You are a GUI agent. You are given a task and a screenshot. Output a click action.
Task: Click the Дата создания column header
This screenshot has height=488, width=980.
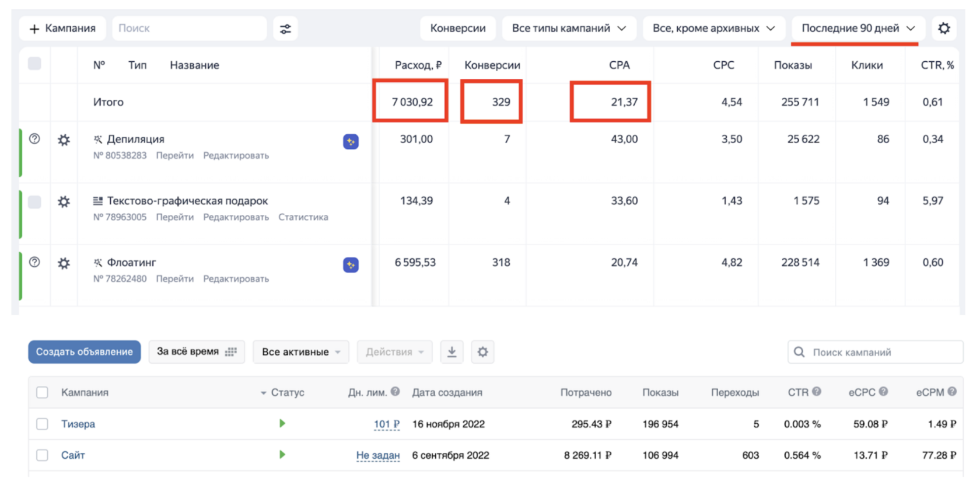click(447, 392)
